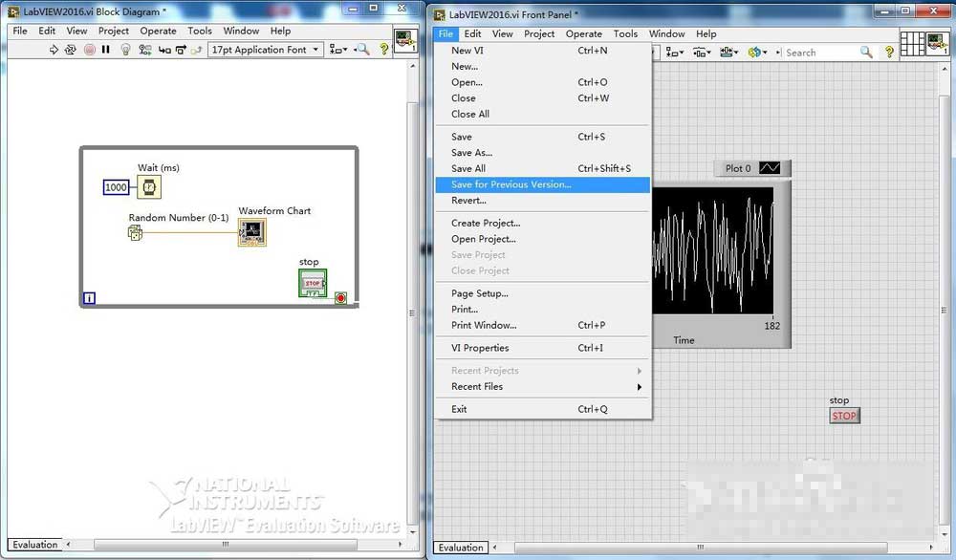Click loop iteration terminal i
This screenshot has width=956, height=560.
point(89,298)
